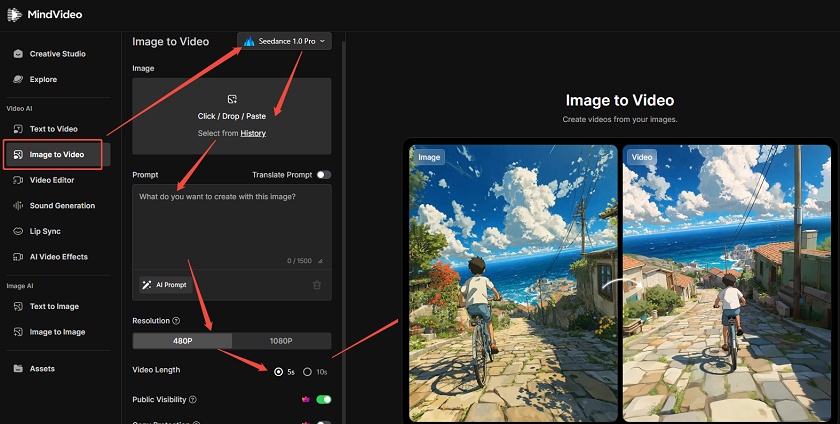Click the Click / Drop / Paste upload area
The height and width of the screenshot is (424, 840).
[232, 116]
